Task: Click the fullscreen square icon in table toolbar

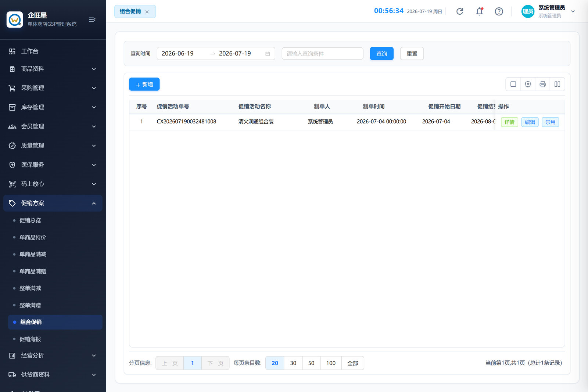Action: (513, 84)
